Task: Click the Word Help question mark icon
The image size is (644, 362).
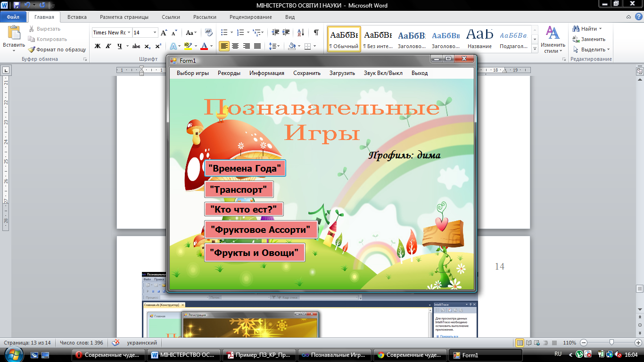Action: [639, 17]
